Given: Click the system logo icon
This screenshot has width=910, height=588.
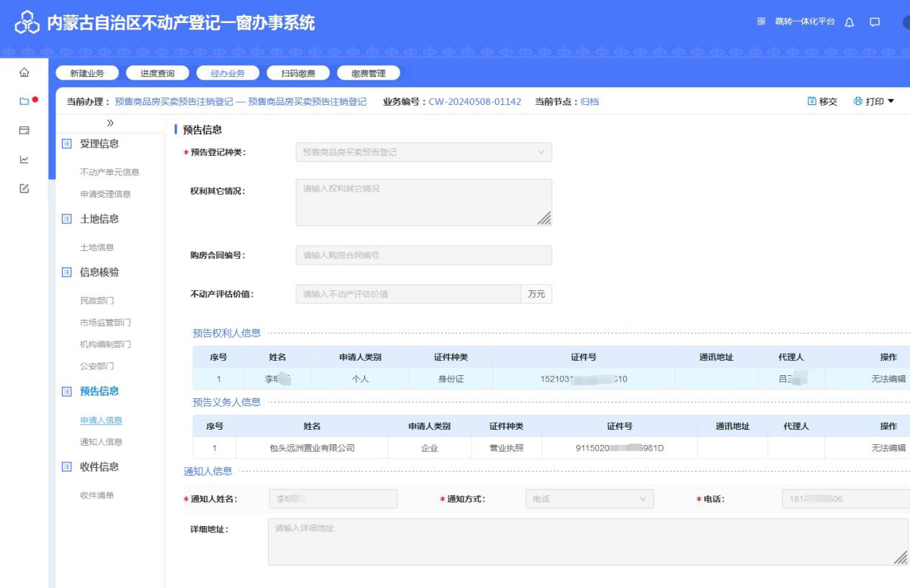Looking at the screenshot, I should coord(27,23).
